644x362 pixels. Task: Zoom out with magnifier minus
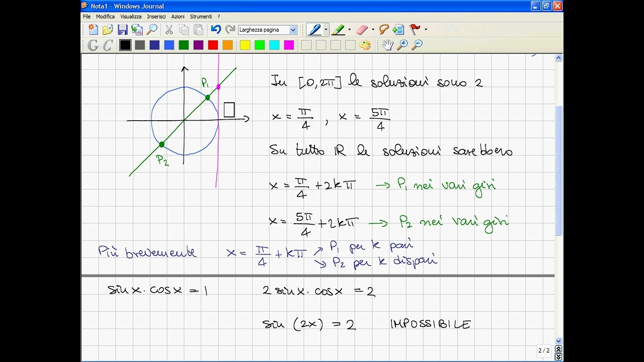click(417, 45)
